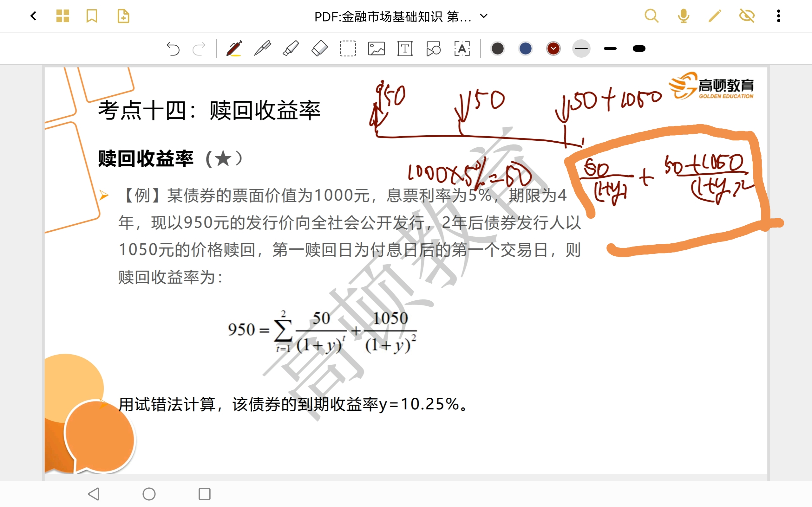Toggle annotation visibility with the crossed-eye icon
Screen dimensions: 812x507
click(x=747, y=16)
